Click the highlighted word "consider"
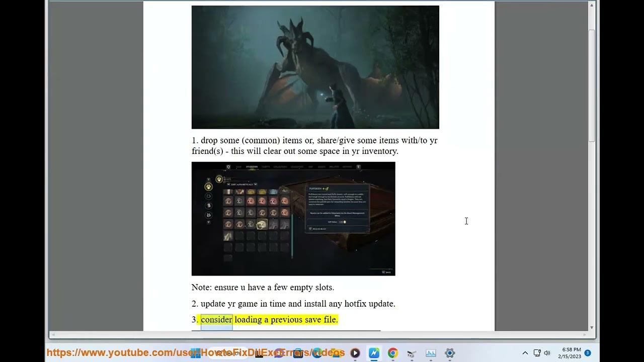644x362 pixels. click(217, 319)
